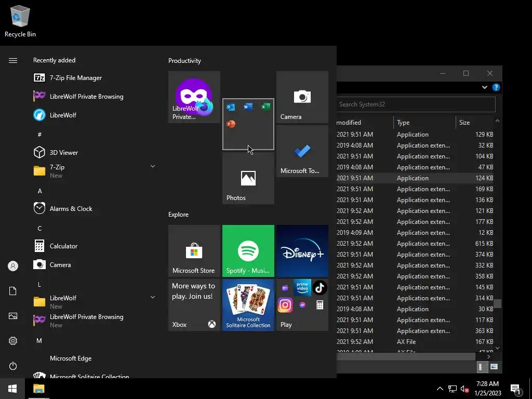This screenshot has height=399, width=532.
Task: Open Microsoft To Do tile
Action: tap(302, 151)
